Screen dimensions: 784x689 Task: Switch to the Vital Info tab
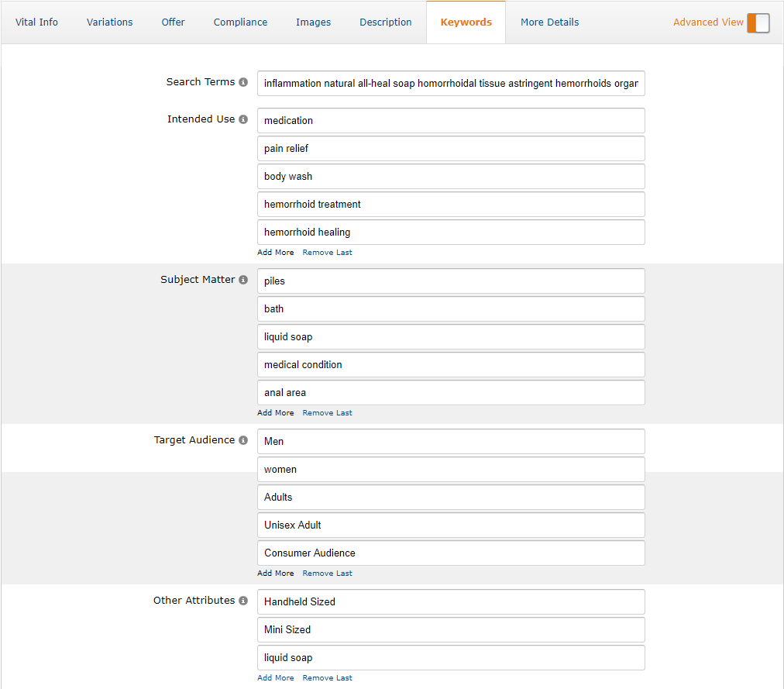pos(36,22)
